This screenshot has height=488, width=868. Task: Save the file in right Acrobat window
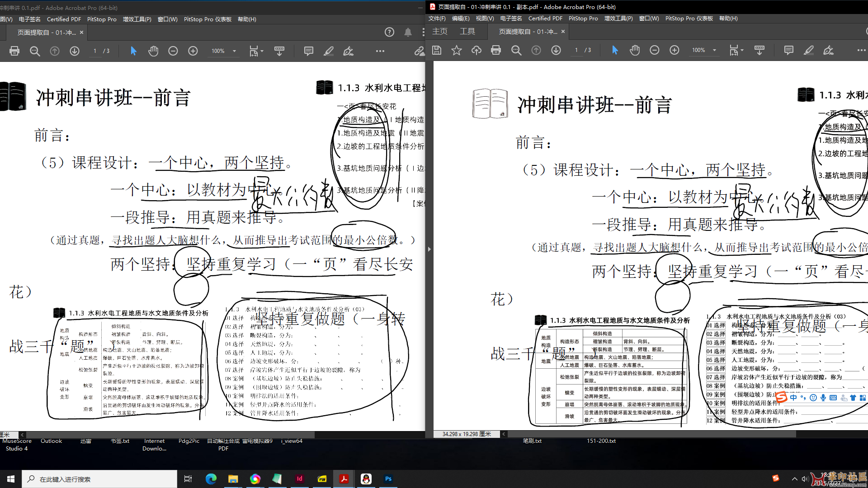[x=437, y=50]
